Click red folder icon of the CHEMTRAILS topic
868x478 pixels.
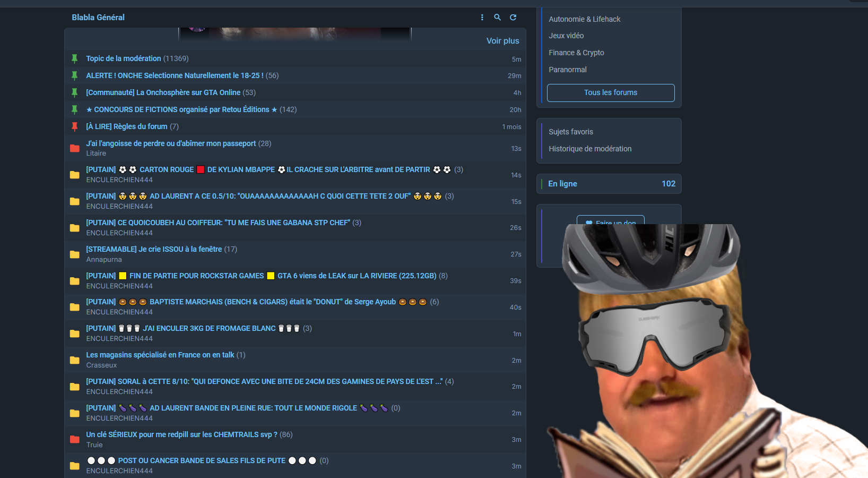click(75, 440)
